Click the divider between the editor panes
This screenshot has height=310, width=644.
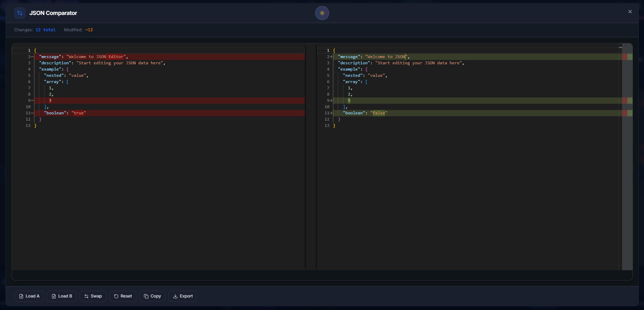point(311,156)
